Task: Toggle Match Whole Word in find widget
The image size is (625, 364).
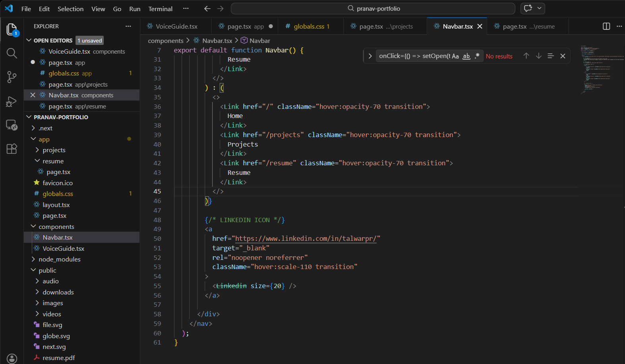Action: [x=466, y=56]
